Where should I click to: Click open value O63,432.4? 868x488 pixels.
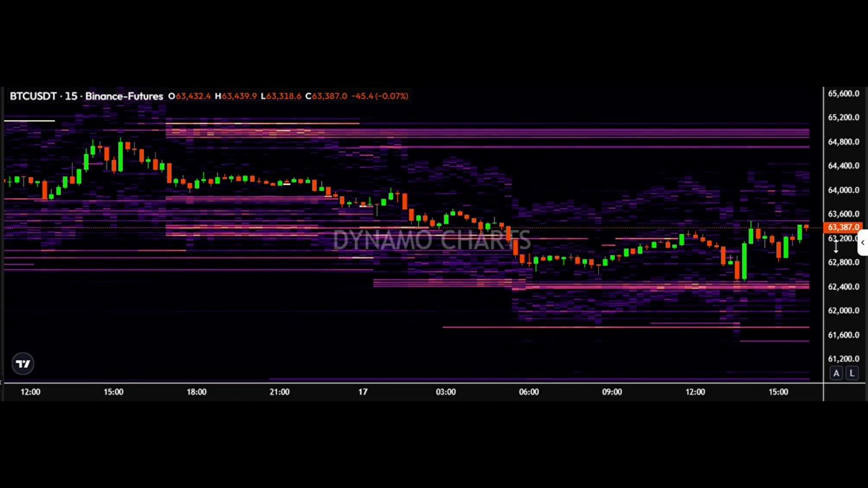(x=190, y=95)
